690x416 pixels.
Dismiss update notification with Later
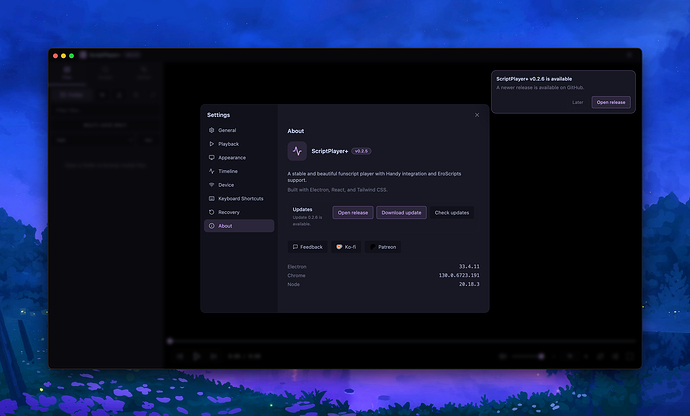[x=577, y=102]
